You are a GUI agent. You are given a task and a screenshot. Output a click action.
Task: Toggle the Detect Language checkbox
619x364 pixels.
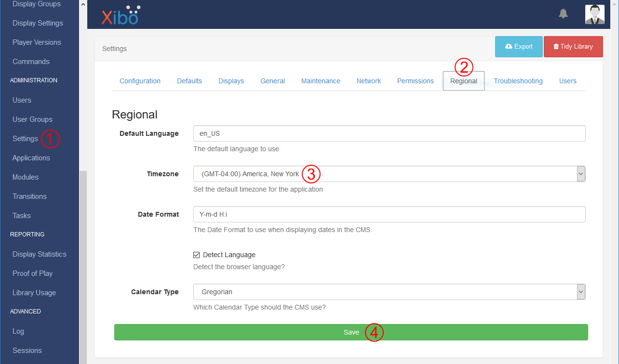[x=196, y=255]
